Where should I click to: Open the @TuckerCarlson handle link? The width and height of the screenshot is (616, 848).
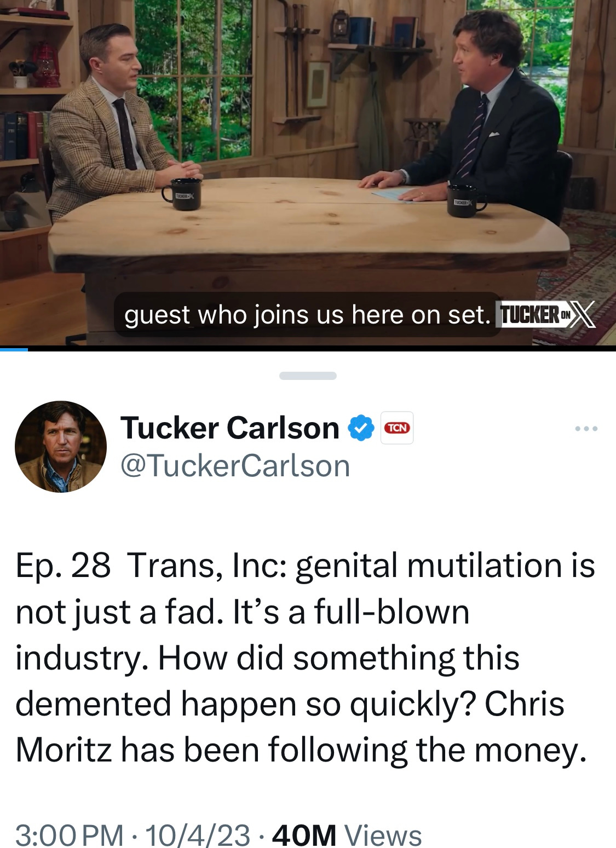[235, 466]
